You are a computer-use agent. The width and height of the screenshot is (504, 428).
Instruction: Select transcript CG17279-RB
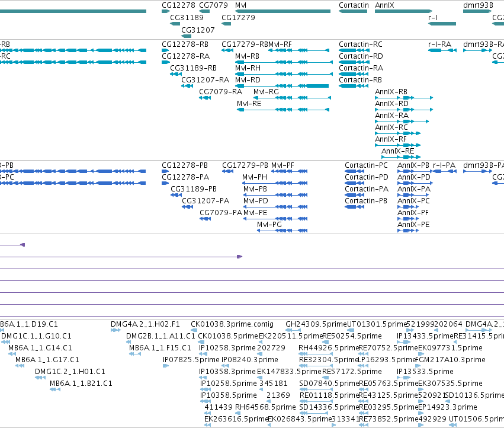coord(245,44)
